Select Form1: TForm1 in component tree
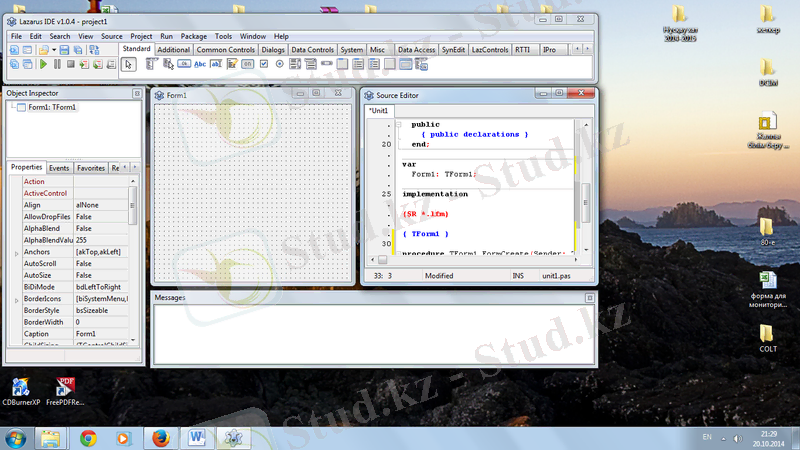Viewport: 800px width, 450px height. click(x=52, y=107)
